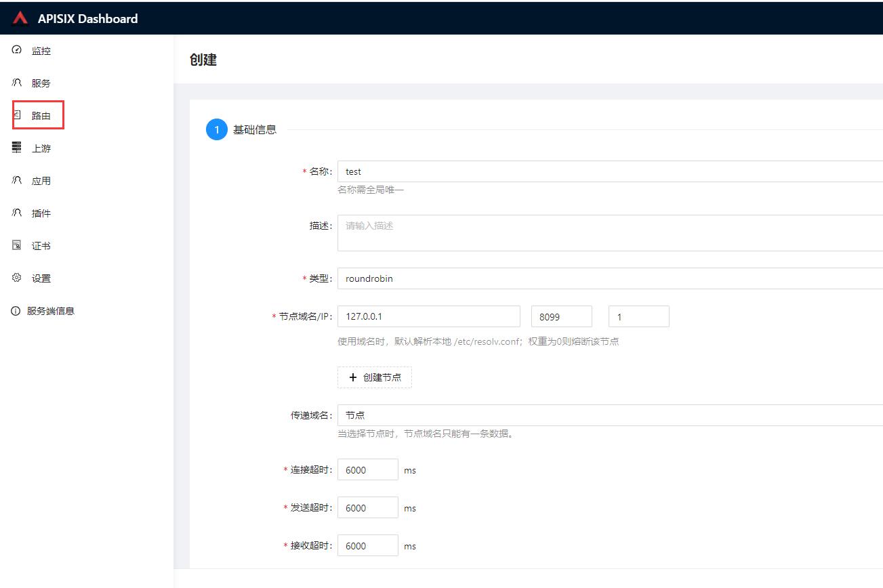Click the APISIX Dashboard title
Image resolution: width=883 pixels, height=588 pixels.
(x=87, y=18)
